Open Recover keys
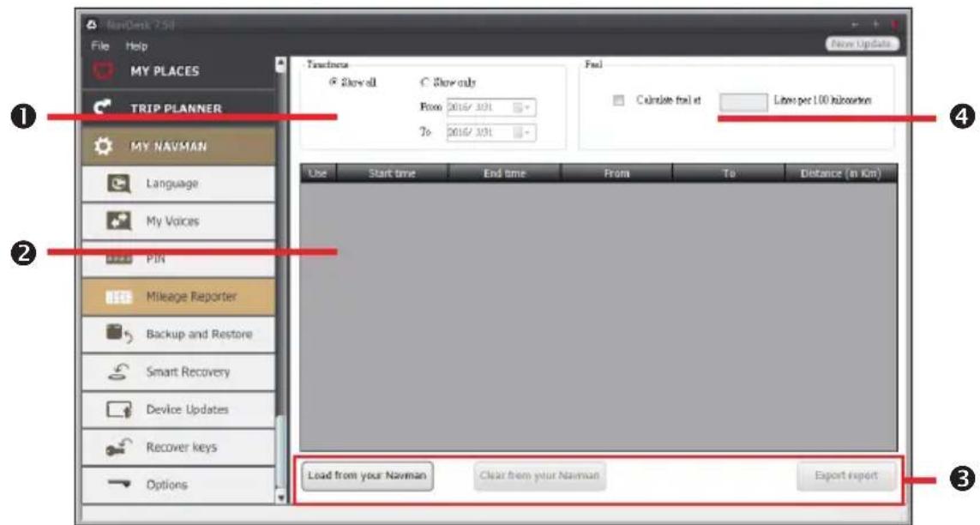This screenshot has width=980, height=525. pyautogui.click(x=178, y=447)
